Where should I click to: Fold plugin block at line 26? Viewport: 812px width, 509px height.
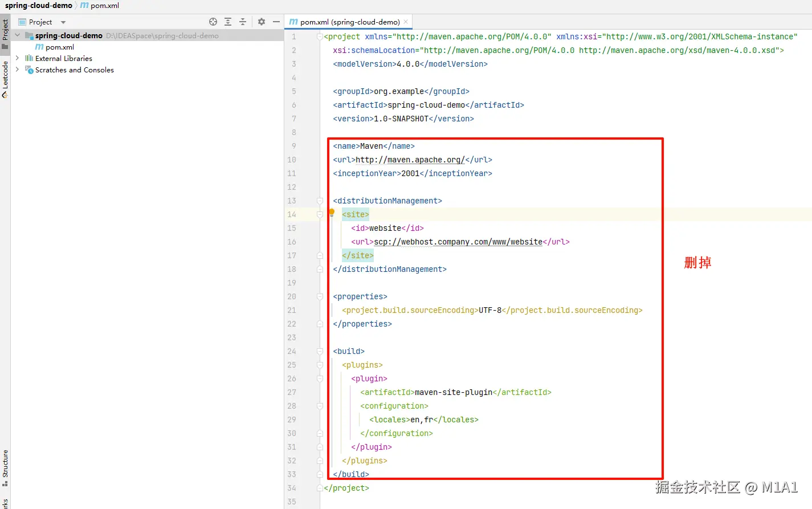(x=320, y=378)
